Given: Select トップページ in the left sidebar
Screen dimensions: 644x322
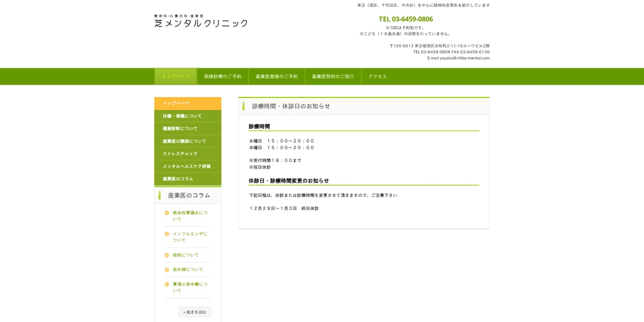Looking at the screenshot, I should (x=187, y=103).
